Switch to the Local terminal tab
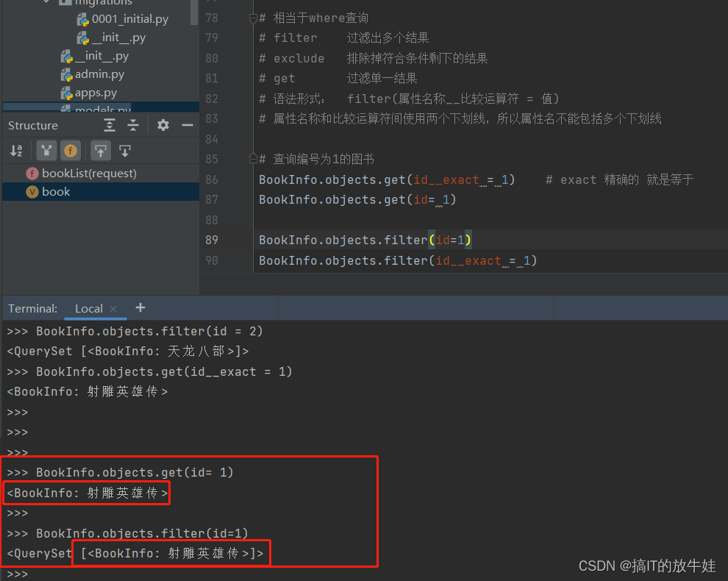The width and height of the screenshot is (728, 581). 89,309
